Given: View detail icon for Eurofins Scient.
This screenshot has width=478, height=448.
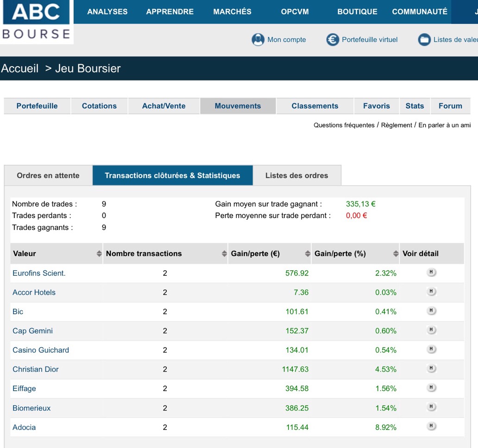Looking at the screenshot, I should (x=431, y=272).
